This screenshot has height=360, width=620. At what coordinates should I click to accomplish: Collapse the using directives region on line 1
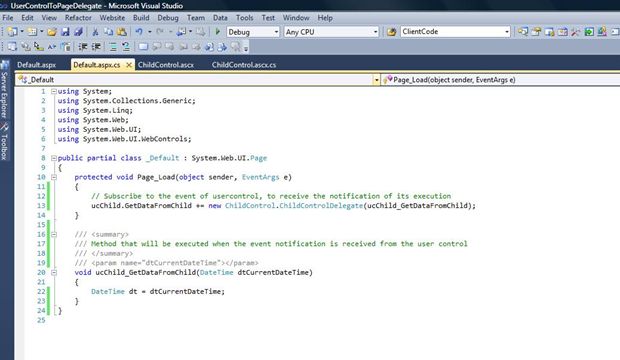(54, 91)
